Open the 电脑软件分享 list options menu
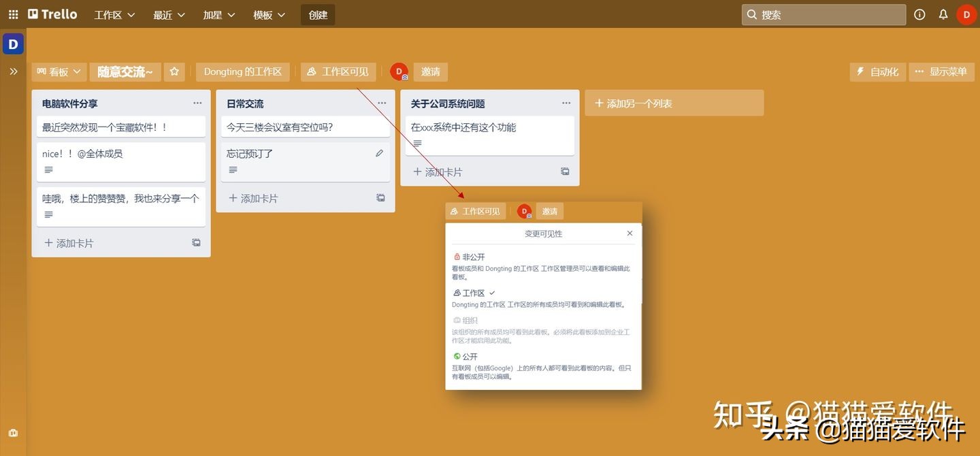The height and width of the screenshot is (456, 980). 197,103
